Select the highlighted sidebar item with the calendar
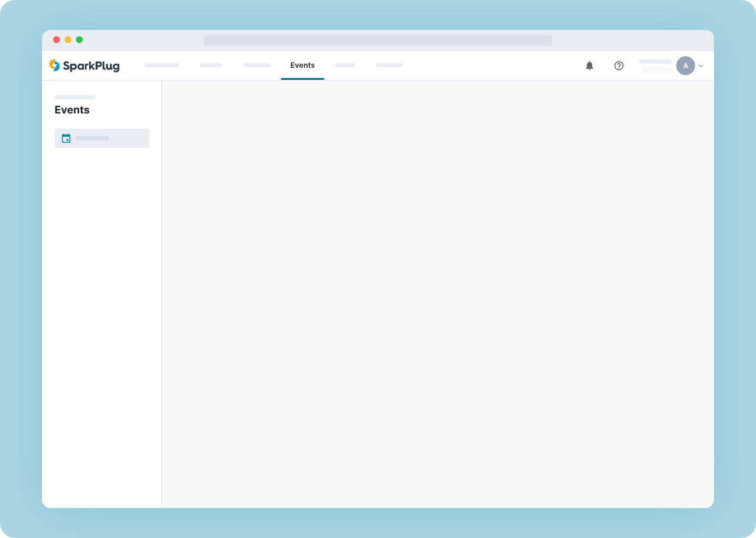 [102, 138]
